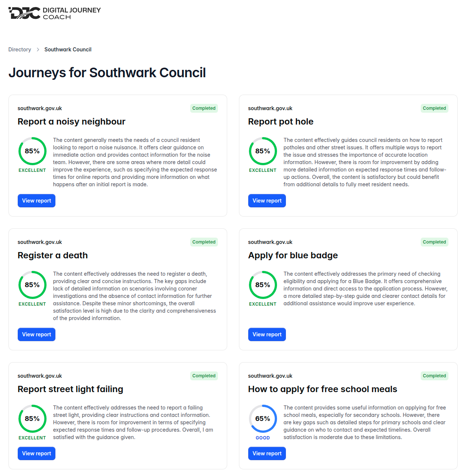Click Completed badge on free school meals card
The height and width of the screenshot is (476, 468).
pos(434,376)
